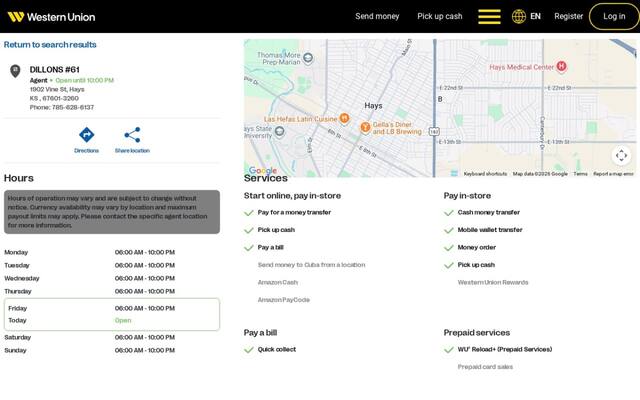Click checkmark beside Mobile wallet transfer
Image resolution: width=640 pixels, height=400 pixels.
pos(449,230)
